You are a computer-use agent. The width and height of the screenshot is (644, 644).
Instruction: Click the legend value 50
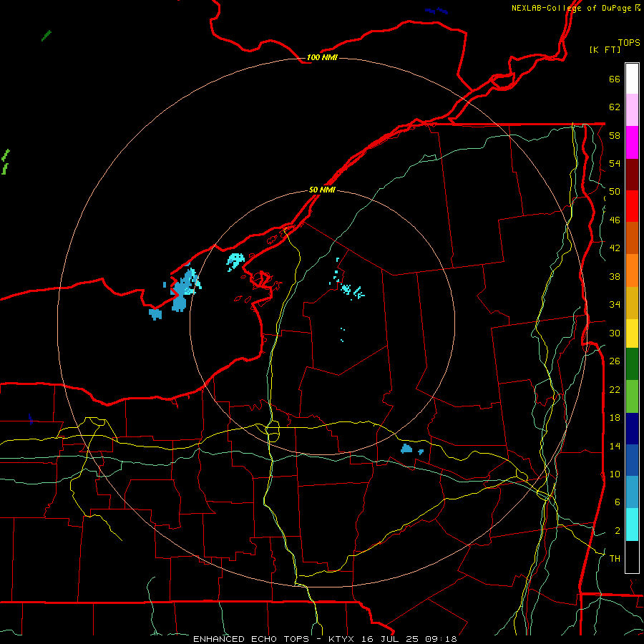tap(615, 192)
